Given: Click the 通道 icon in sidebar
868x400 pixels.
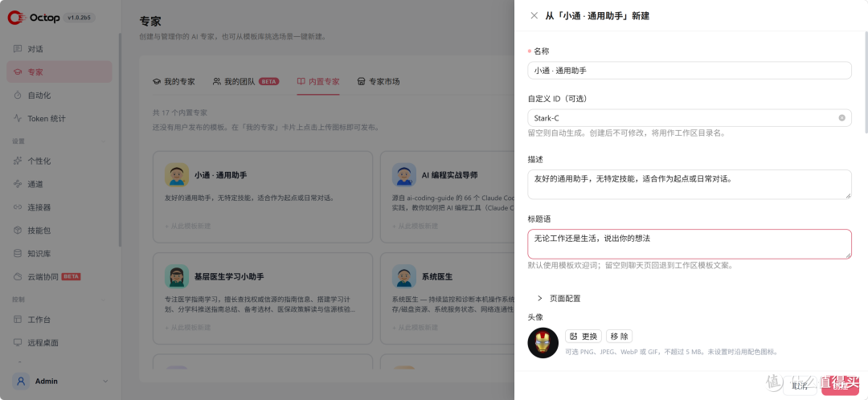Looking at the screenshot, I should coord(18,184).
